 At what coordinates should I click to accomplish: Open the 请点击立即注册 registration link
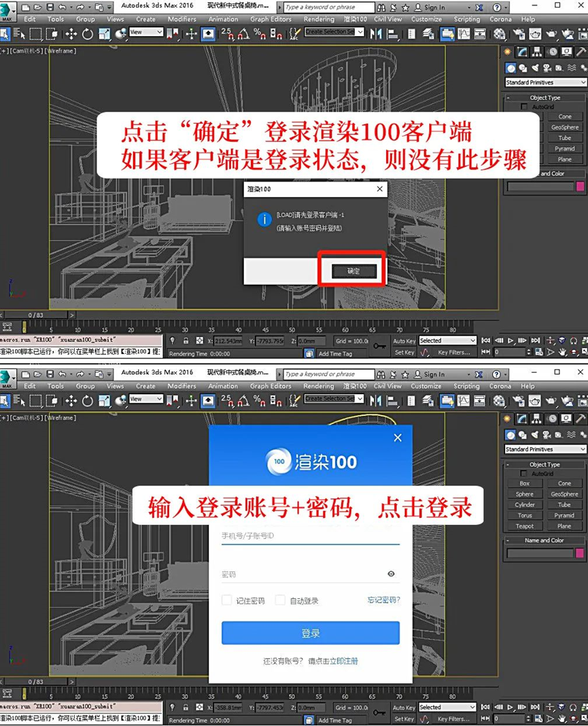click(x=333, y=661)
